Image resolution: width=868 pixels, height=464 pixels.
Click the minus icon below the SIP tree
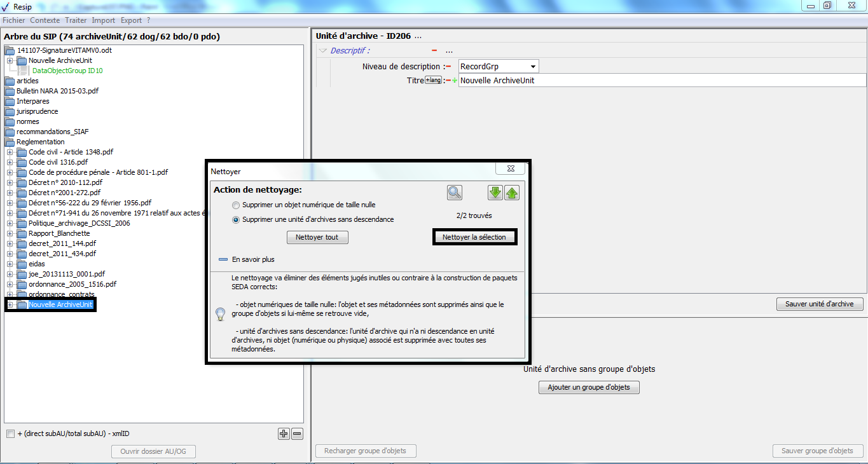(x=297, y=434)
